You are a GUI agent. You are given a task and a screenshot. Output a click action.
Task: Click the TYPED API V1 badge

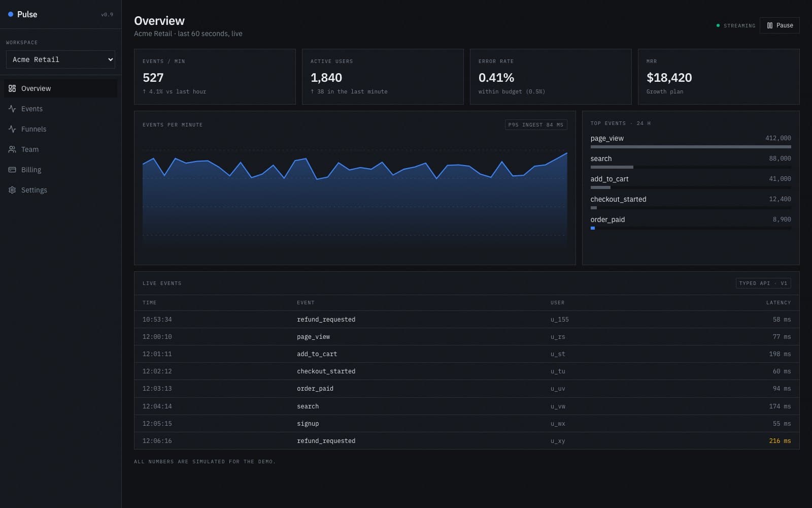(x=763, y=283)
